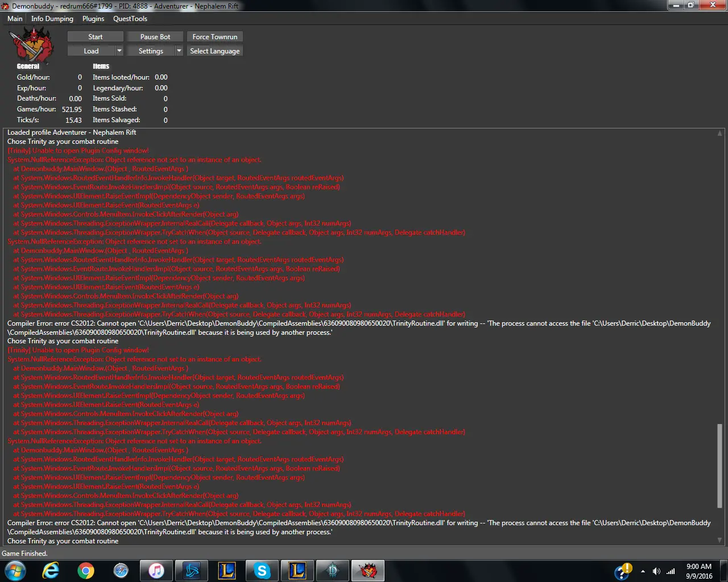Expand the Load button dropdown arrow
This screenshot has height=582, width=728.
(x=119, y=51)
